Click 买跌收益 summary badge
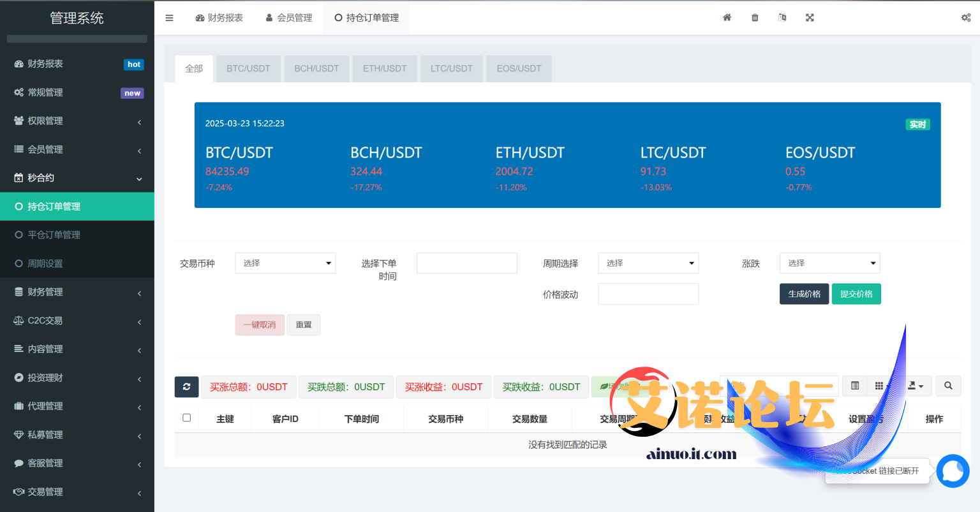 click(541, 387)
